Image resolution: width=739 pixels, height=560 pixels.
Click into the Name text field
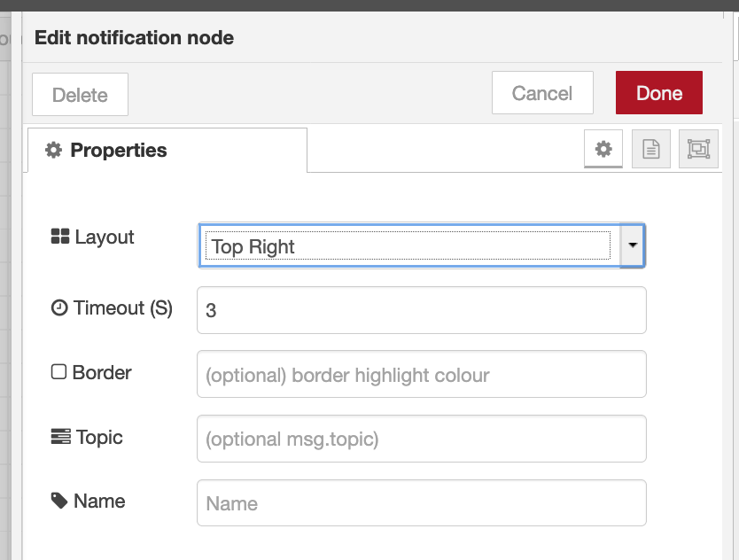(421, 503)
